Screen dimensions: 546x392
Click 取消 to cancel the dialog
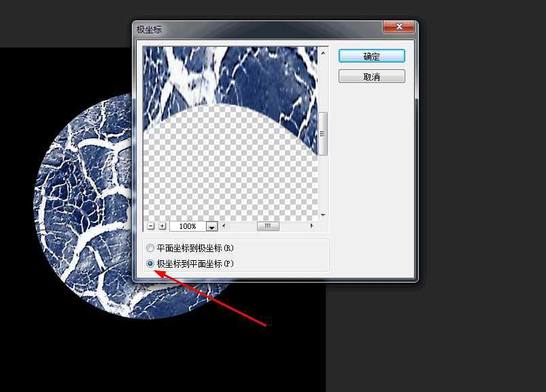(x=371, y=75)
